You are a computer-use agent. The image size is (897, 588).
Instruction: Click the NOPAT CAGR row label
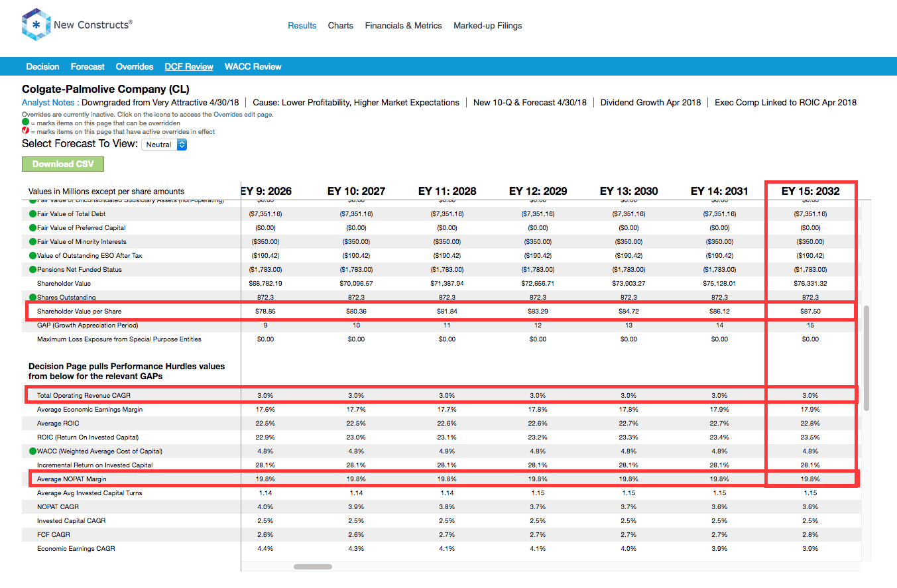click(x=58, y=507)
